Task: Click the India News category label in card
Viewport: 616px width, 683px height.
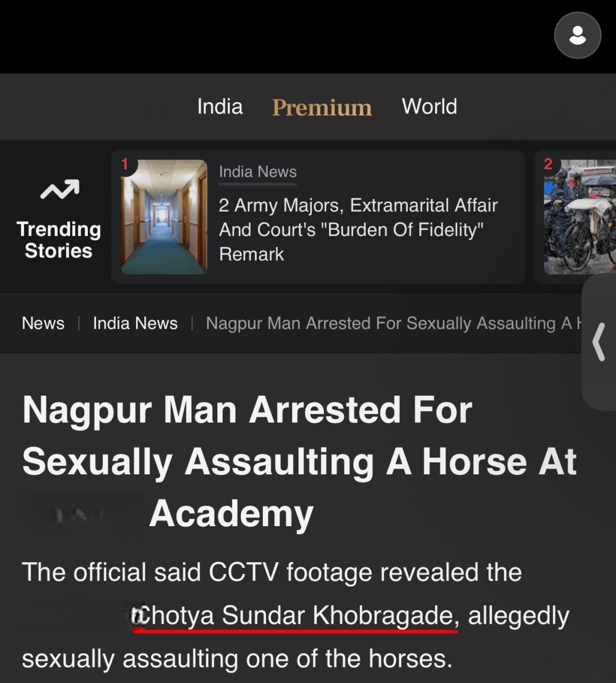Action: pyautogui.click(x=258, y=172)
